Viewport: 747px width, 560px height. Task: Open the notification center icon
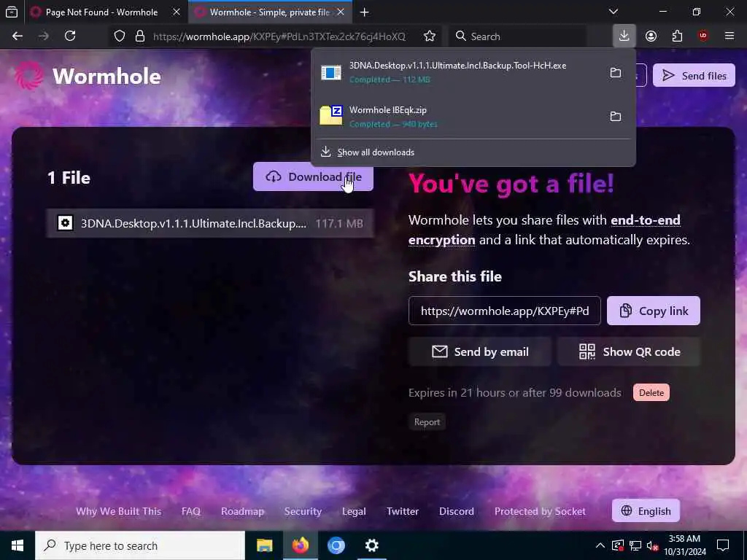(723, 545)
